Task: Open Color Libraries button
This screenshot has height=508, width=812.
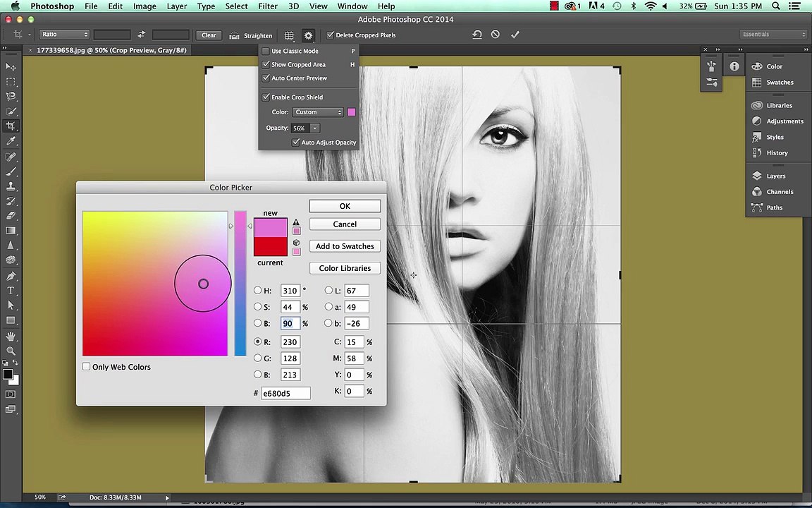Action: pyautogui.click(x=345, y=268)
